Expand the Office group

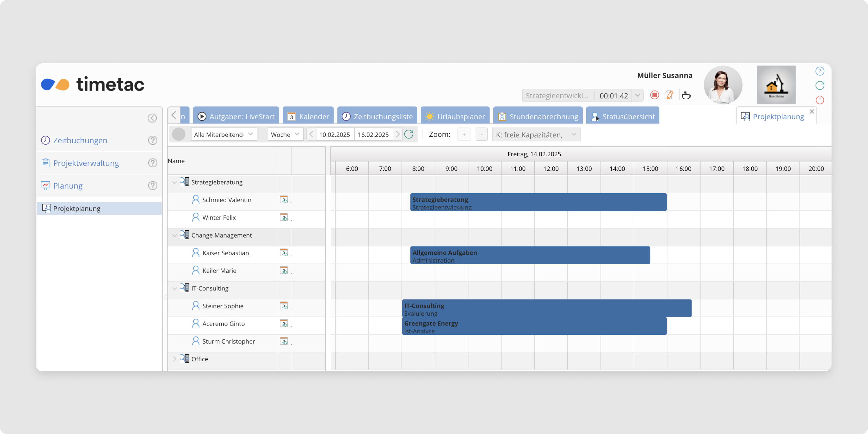point(174,359)
